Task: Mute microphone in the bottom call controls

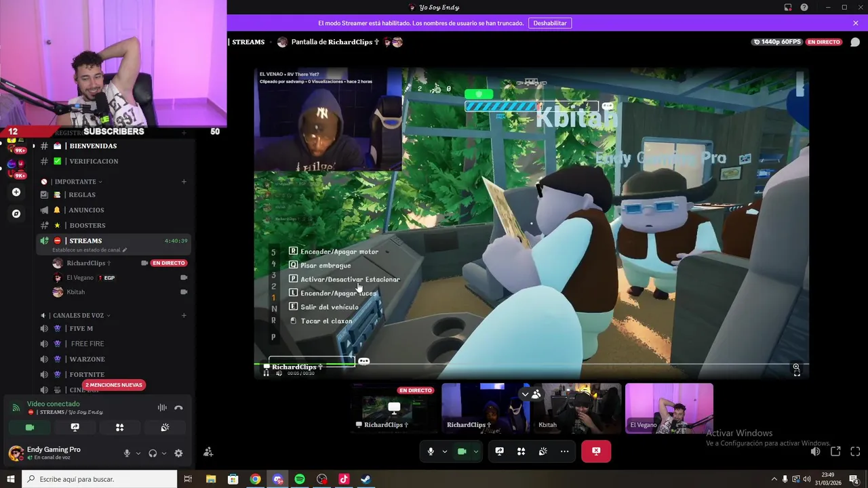Action: 431,451
